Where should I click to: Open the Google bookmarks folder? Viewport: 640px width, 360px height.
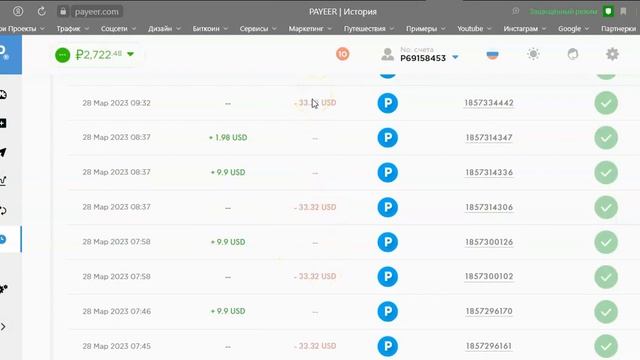573,29
